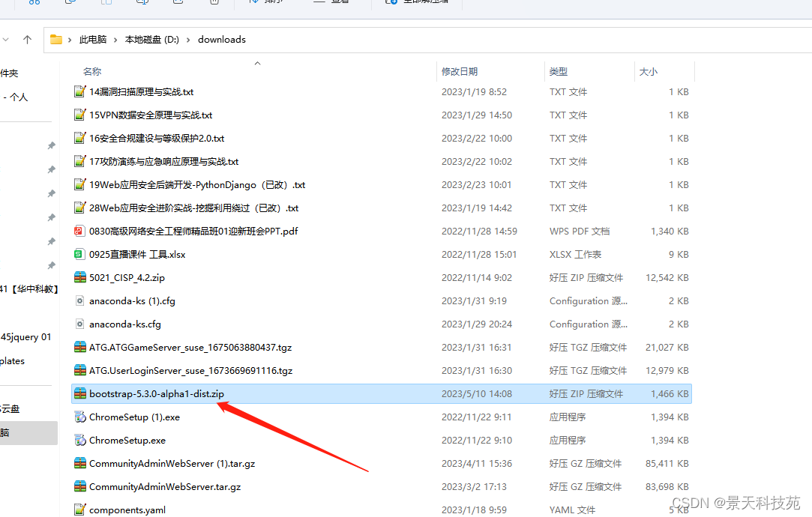The image size is (812, 517).
Task: Select file name 17攻防演练与应急响应原理与实战.txt
Action: (x=163, y=161)
